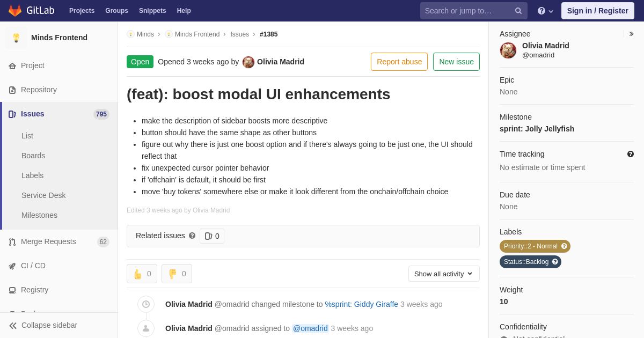Open the sprint: Giddy Giraffe milestone link

pos(361,304)
